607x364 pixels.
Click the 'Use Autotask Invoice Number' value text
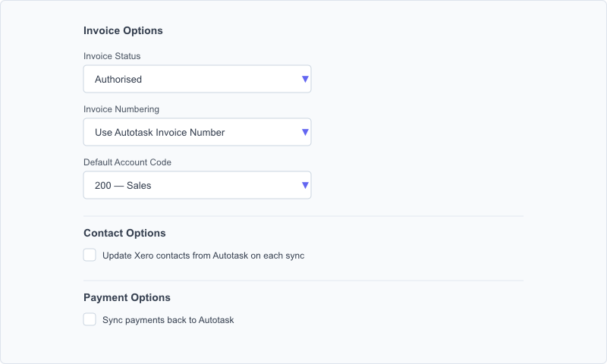159,132
